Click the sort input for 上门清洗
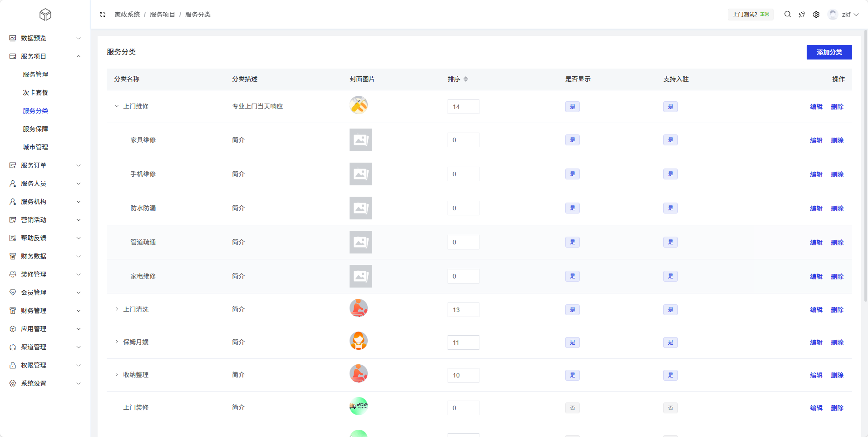868x437 pixels. pyautogui.click(x=463, y=310)
